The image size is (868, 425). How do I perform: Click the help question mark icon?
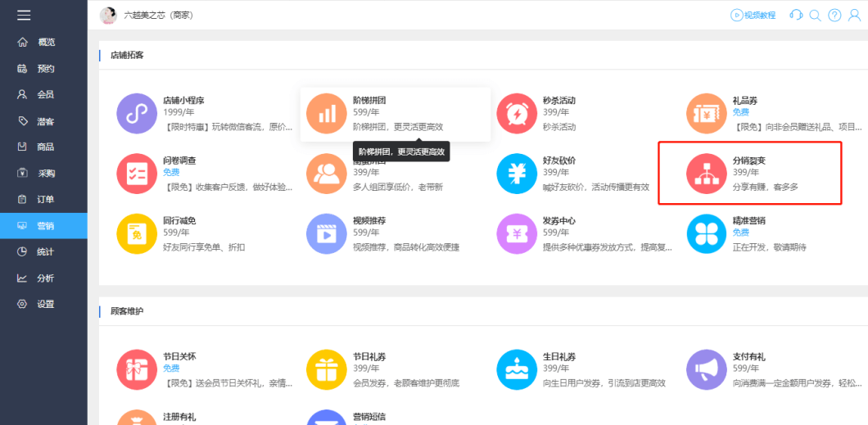[834, 16]
